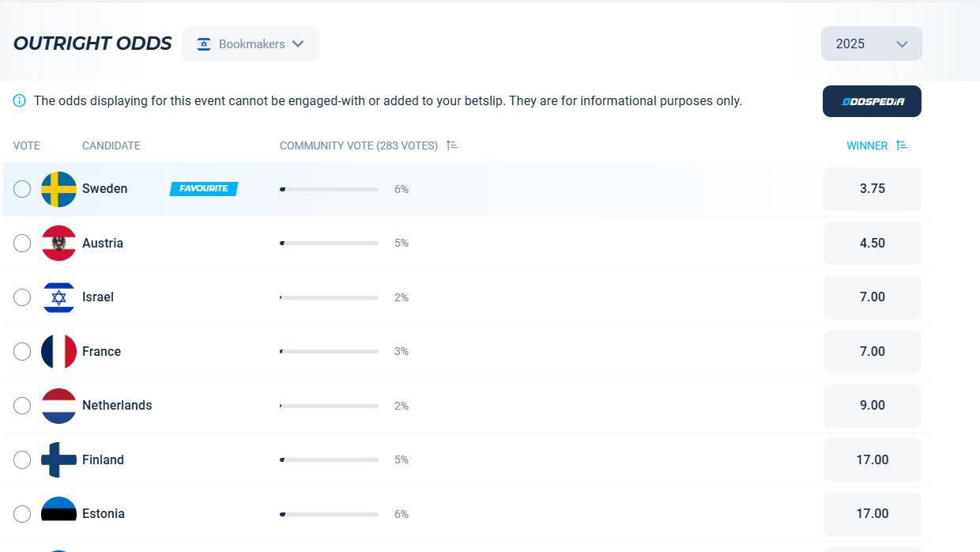Screen dimensions: 980x552
Task: Click the Israel flag icon
Action: 58,297
